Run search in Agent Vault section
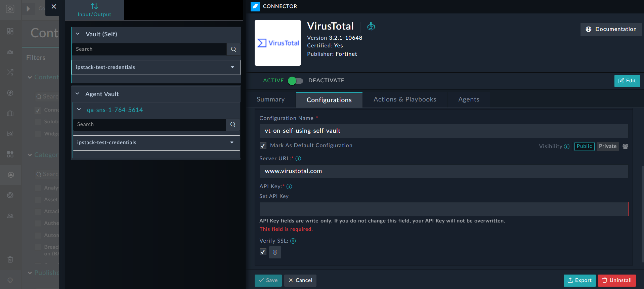 [x=233, y=124]
